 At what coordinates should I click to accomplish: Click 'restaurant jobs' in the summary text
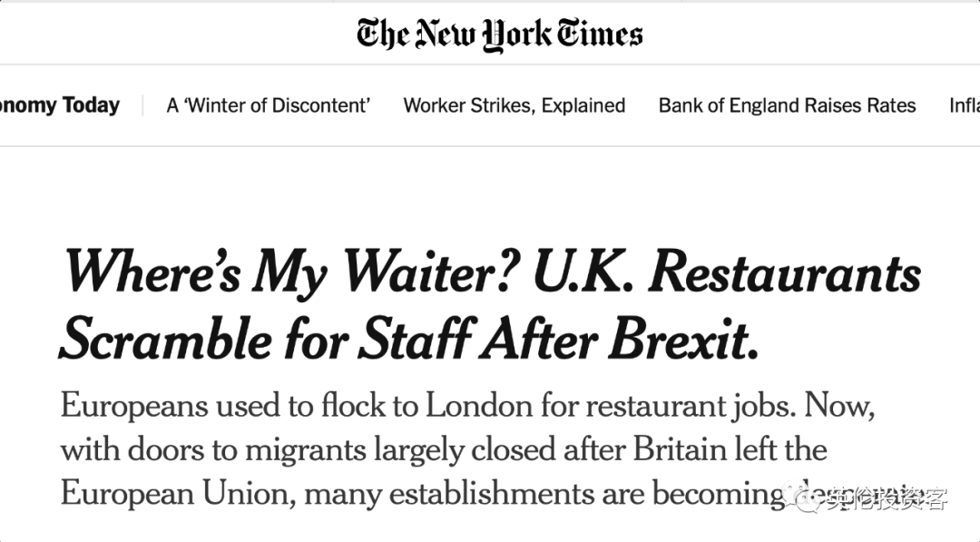(691, 407)
